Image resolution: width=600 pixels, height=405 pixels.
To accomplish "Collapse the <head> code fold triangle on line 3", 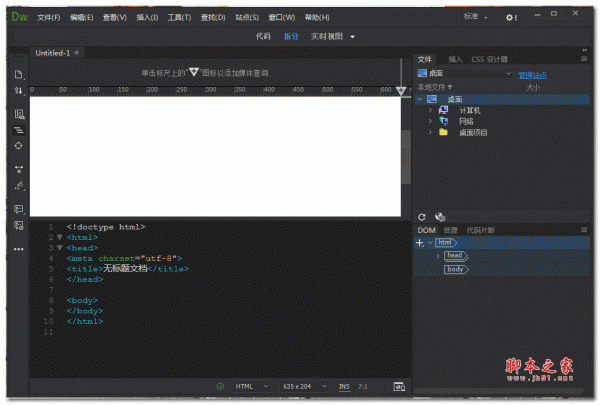I will [59, 247].
